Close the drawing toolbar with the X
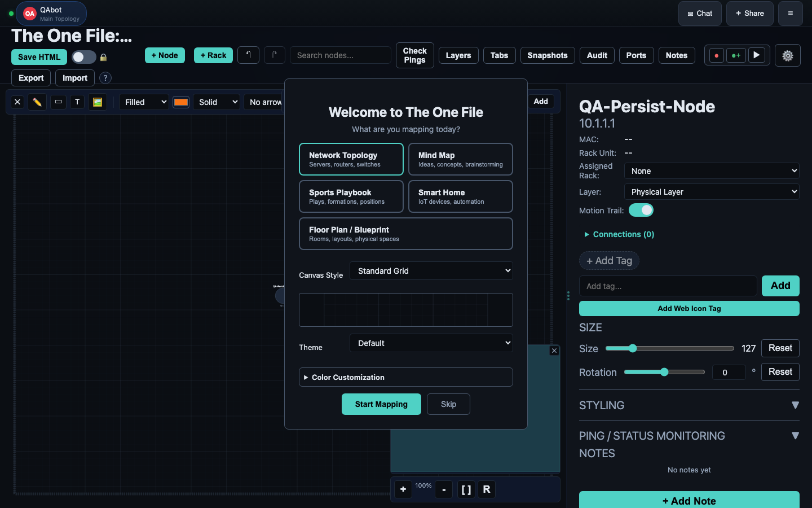 pyautogui.click(x=17, y=102)
